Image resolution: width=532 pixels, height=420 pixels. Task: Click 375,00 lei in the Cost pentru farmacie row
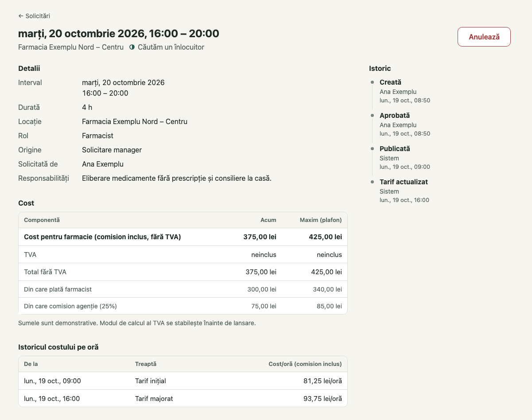(260, 237)
